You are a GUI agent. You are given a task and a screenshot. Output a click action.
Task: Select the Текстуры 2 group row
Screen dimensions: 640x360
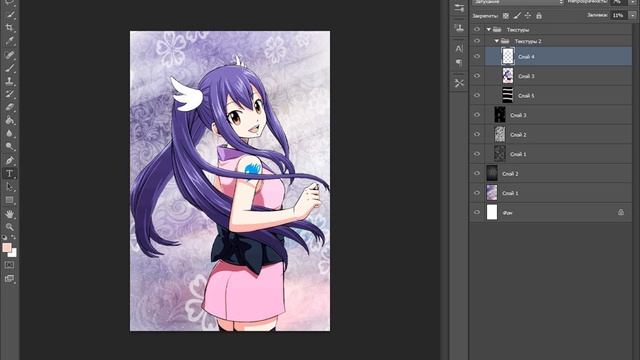tap(558, 41)
